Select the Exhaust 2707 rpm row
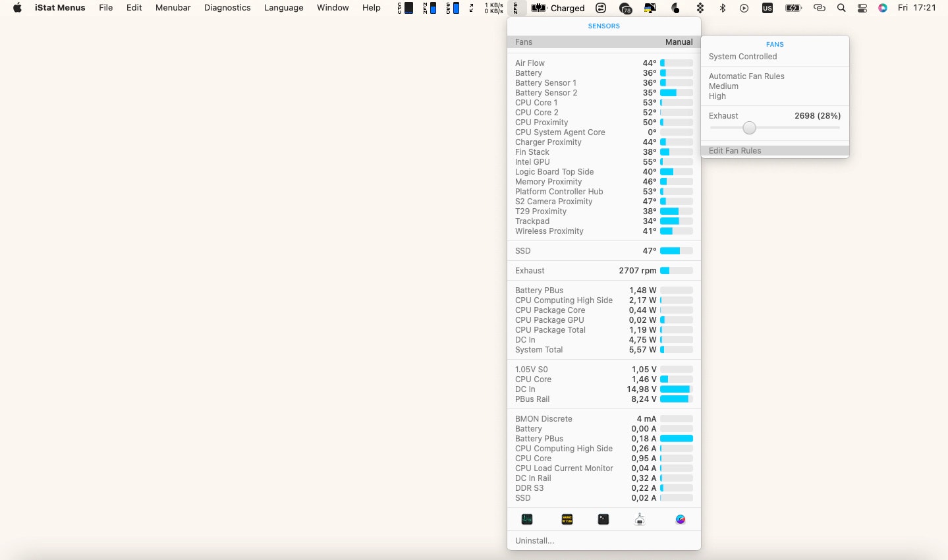This screenshot has width=948, height=560. point(604,271)
